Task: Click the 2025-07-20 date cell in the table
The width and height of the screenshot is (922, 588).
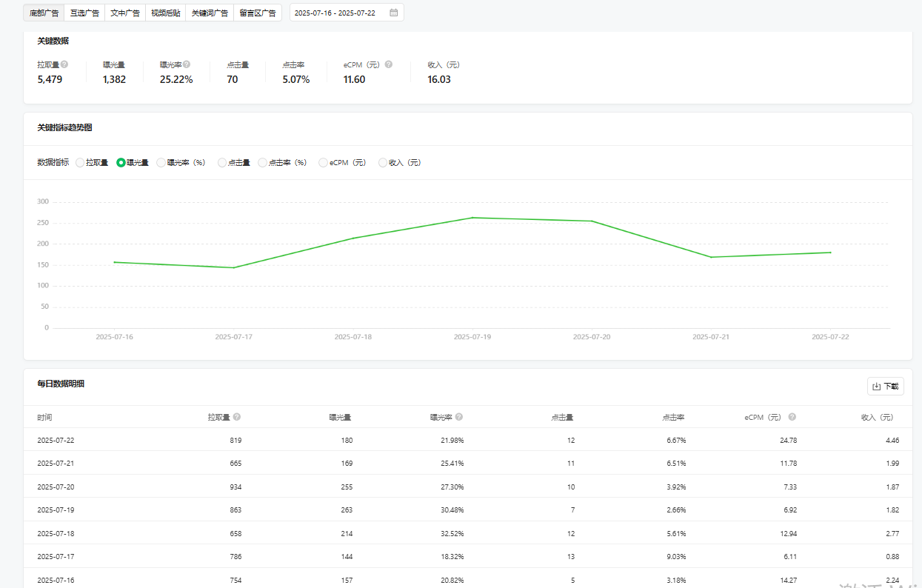Action: click(56, 487)
